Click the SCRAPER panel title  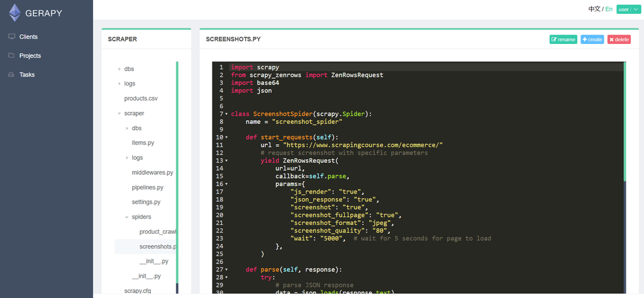coord(123,40)
